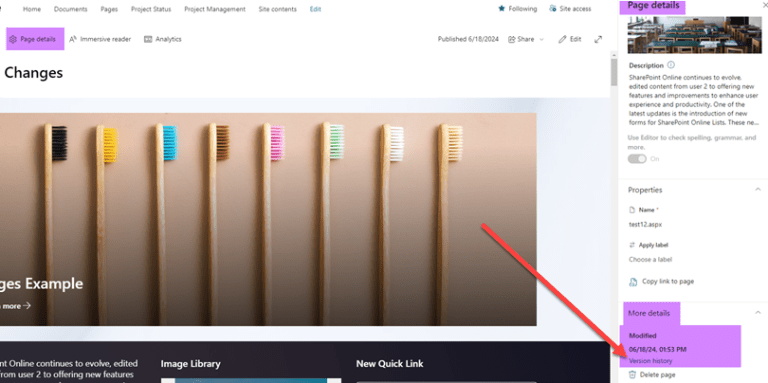Click the Published 6/18/2024 status text
Viewport: 768px width, 383px height.
(x=468, y=39)
